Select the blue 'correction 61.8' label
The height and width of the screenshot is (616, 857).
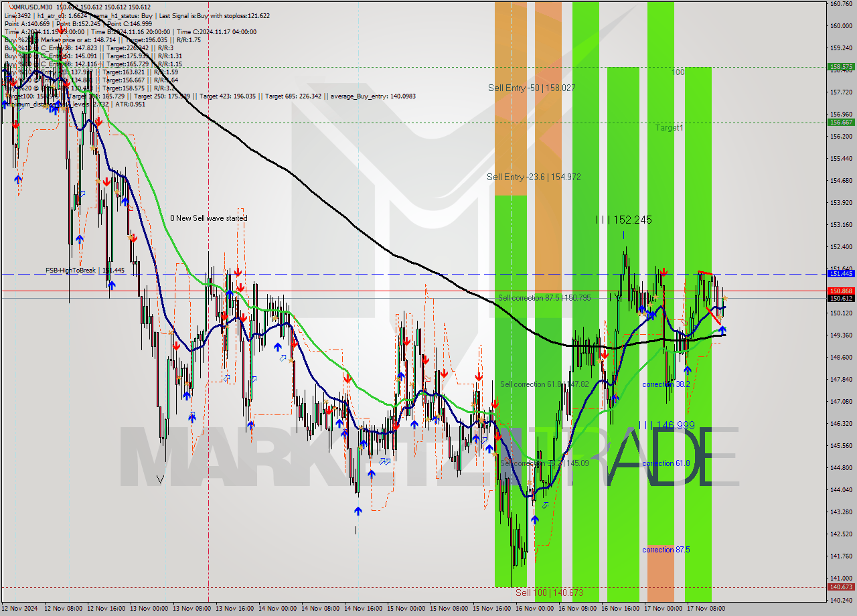[666, 463]
